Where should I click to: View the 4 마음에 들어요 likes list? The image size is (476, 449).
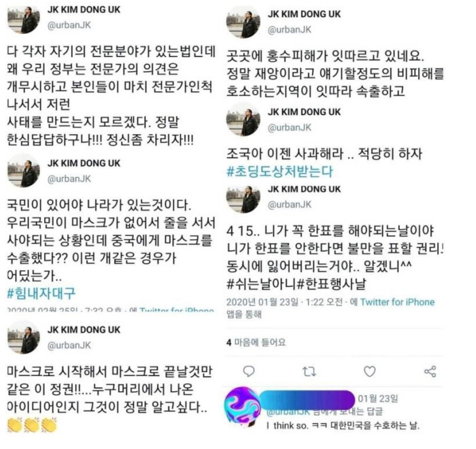point(256,342)
